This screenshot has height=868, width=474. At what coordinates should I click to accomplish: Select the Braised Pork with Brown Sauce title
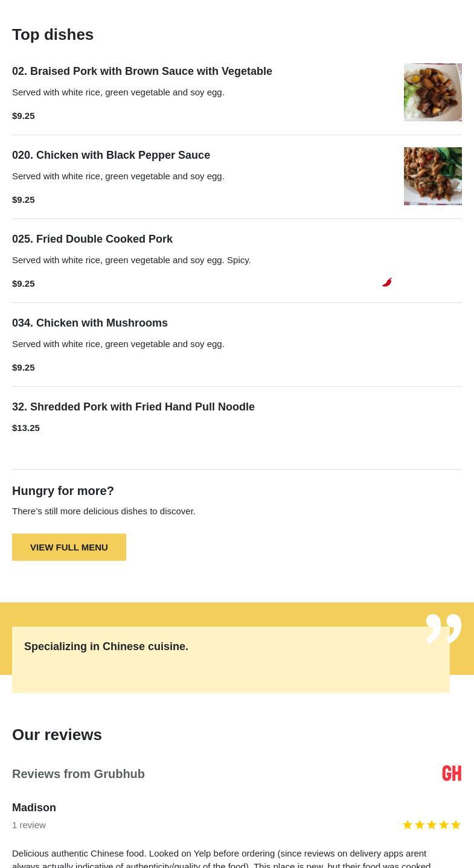[142, 71]
